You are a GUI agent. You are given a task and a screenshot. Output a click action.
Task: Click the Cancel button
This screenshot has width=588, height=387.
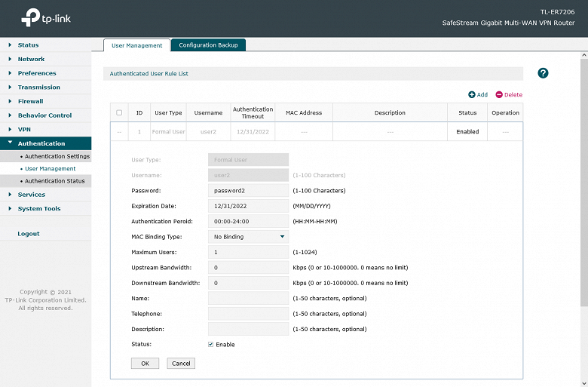tap(181, 364)
